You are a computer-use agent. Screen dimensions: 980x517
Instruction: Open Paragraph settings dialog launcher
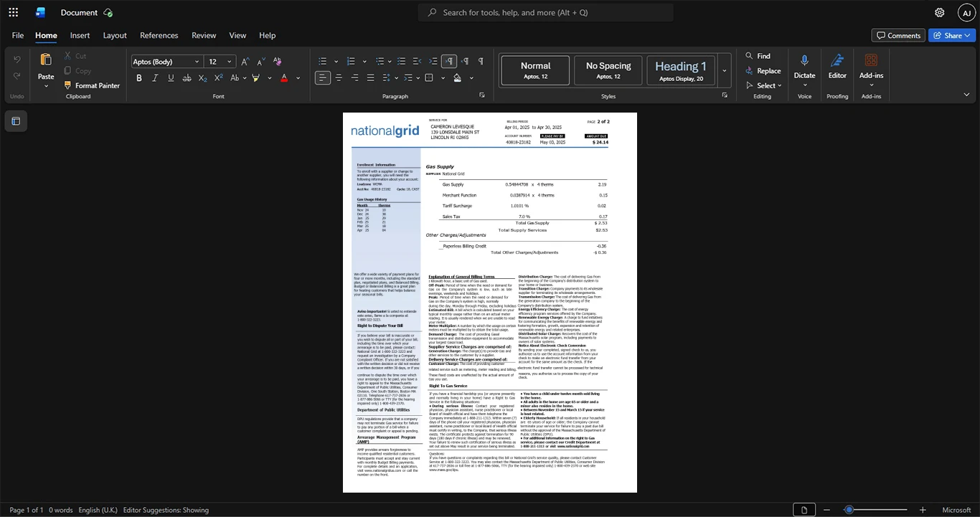[482, 95]
